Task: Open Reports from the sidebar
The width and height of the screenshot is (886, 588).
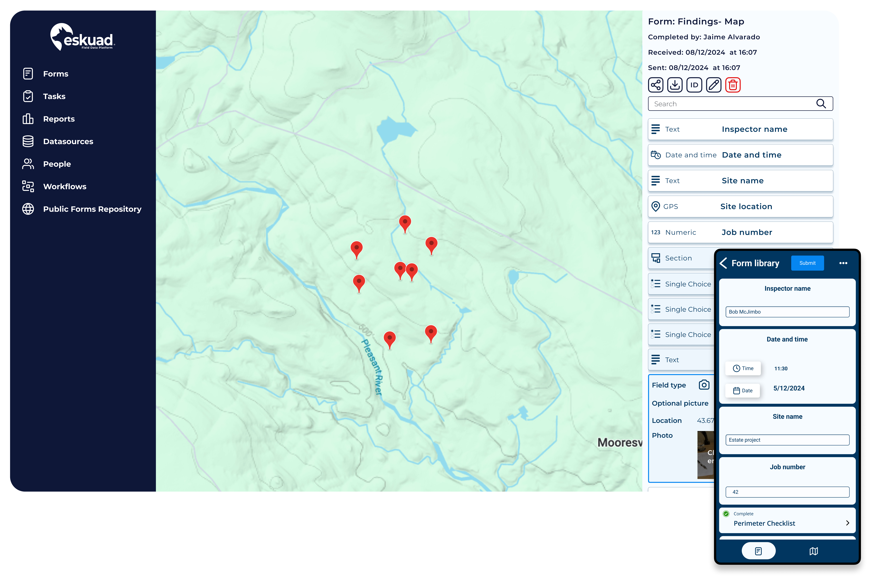Action: pyautogui.click(x=59, y=119)
